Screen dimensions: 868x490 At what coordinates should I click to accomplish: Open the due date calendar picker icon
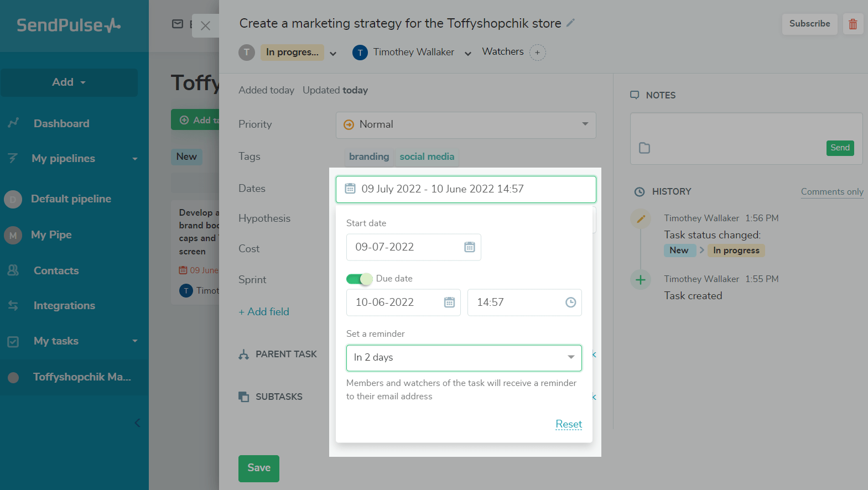click(x=449, y=303)
